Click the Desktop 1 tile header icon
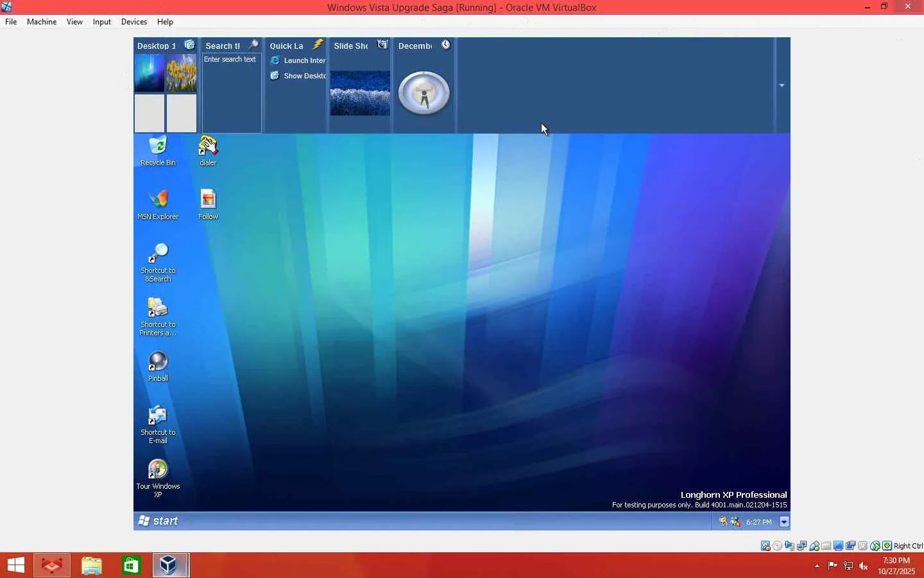This screenshot has height=578, width=924. (x=189, y=45)
